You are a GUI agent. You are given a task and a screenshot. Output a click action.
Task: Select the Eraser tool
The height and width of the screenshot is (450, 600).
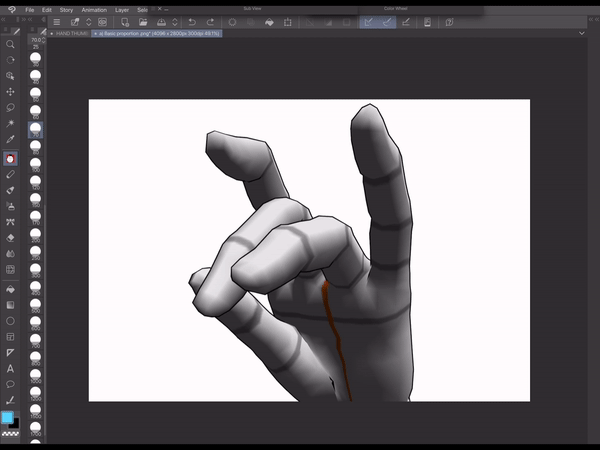(x=11, y=238)
